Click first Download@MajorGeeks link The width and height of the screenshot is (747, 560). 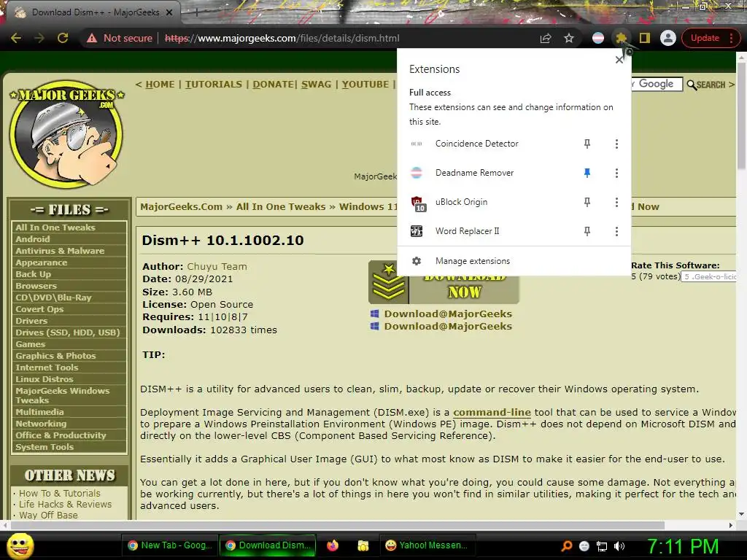click(448, 314)
